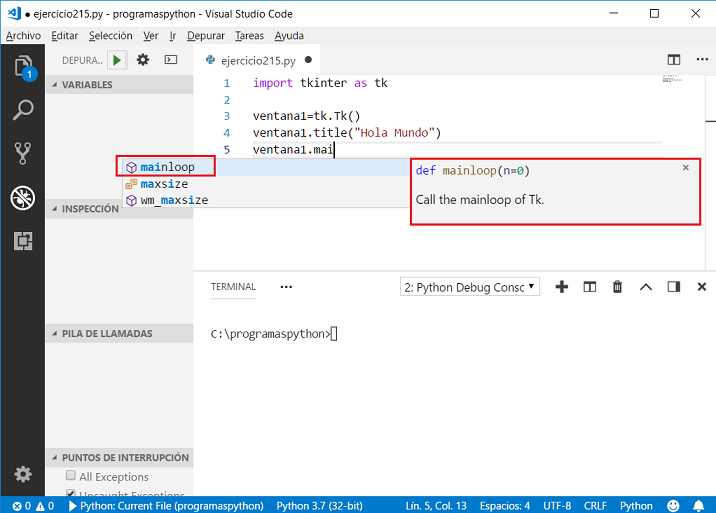Open the feedback smiley in status bar
The image size is (716, 513).
coord(673,506)
